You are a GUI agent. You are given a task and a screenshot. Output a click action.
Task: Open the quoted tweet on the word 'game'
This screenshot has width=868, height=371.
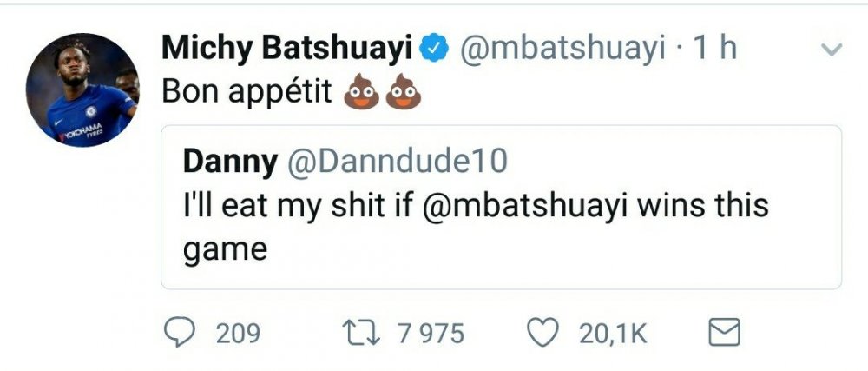226,250
